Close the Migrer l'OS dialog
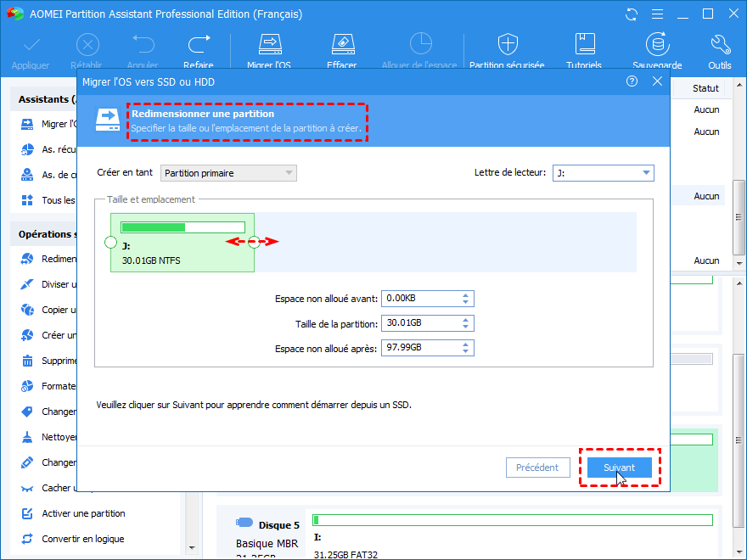The height and width of the screenshot is (560, 747). click(x=657, y=81)
